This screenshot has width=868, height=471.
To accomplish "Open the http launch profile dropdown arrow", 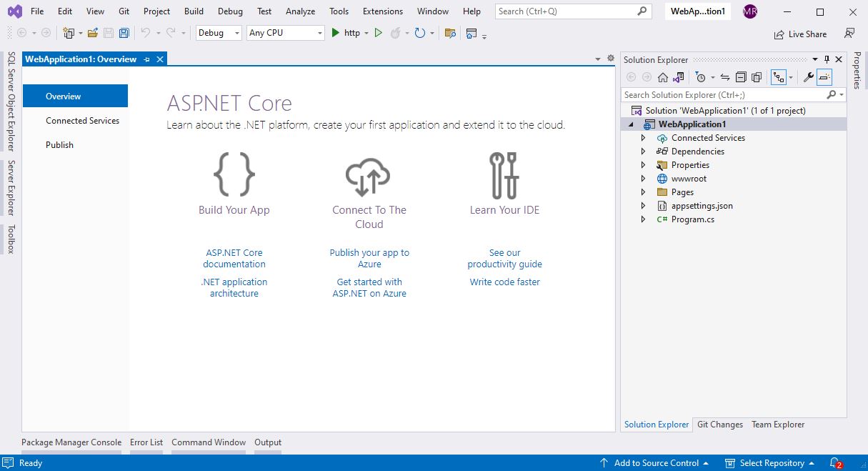I will point(366,33).
